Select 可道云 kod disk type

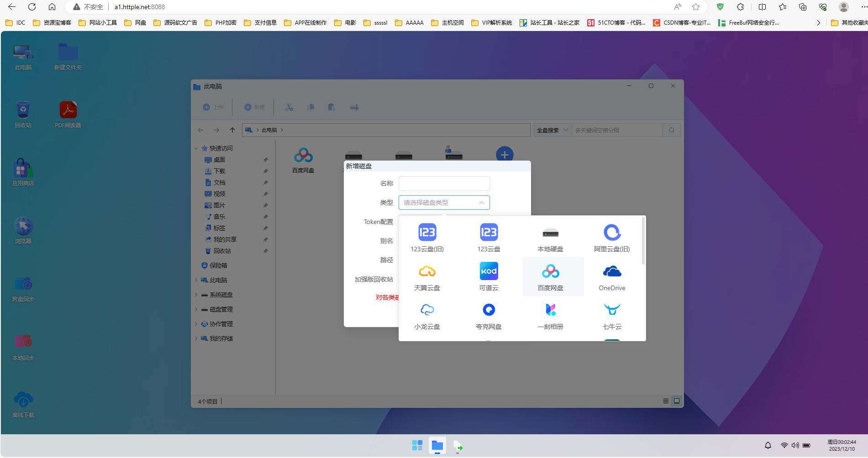tap(489, 276)
